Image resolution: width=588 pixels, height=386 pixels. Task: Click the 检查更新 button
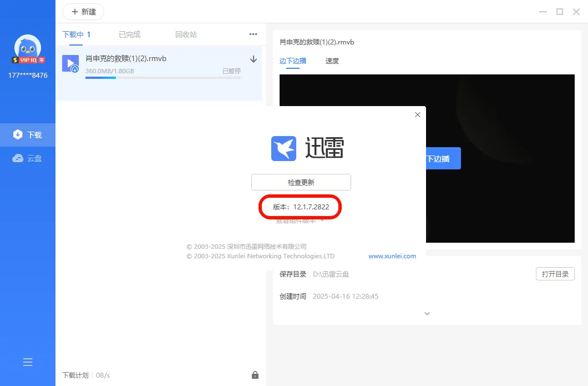tap(301, 182)
